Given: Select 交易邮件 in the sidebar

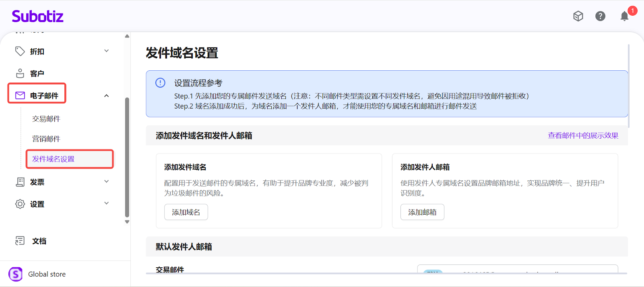Looking at the screenshot, I should (x=46, y=119).
